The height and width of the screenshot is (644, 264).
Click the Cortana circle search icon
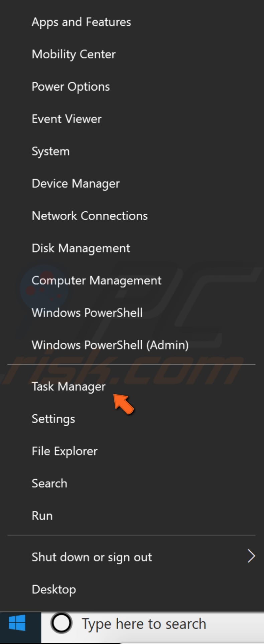pyautogui.click(x=61, y=623)
